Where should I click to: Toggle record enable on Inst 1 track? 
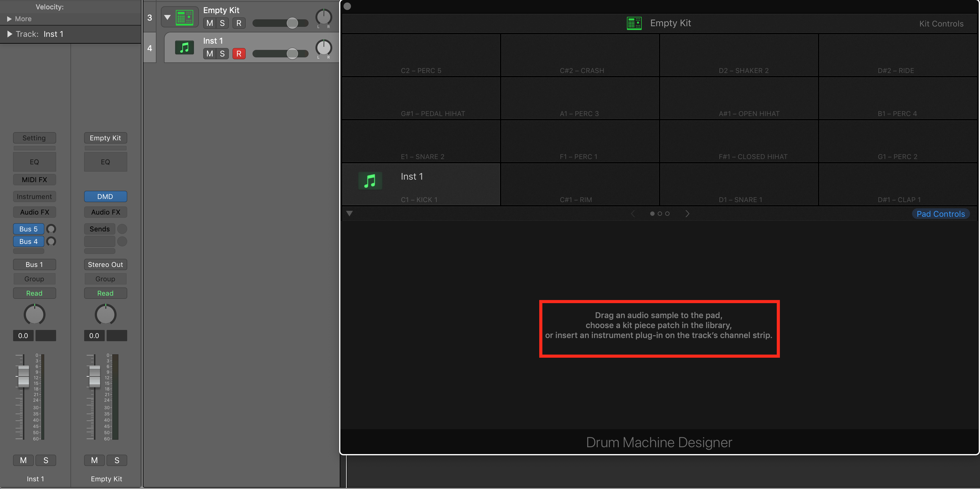coord(238,54)
